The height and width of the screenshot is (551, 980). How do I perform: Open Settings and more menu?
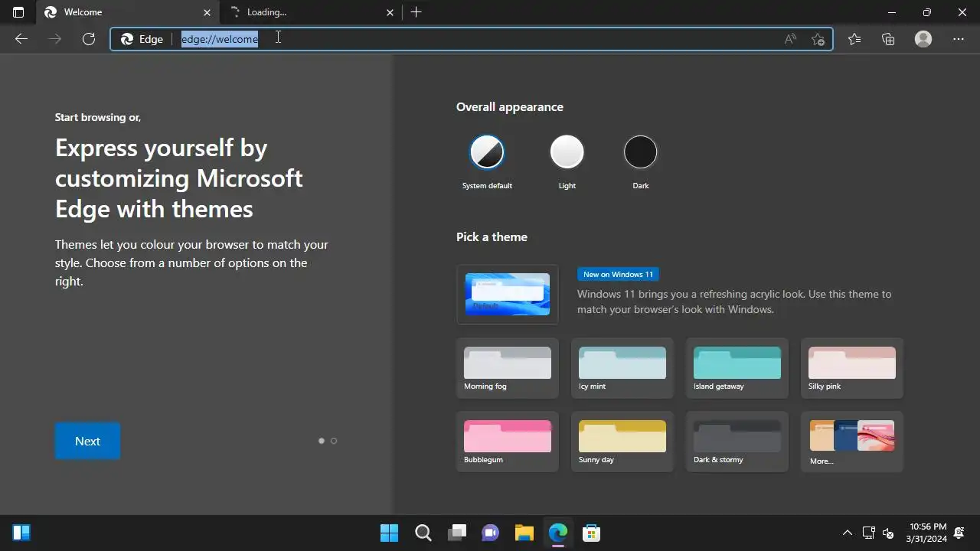[959, 39]
